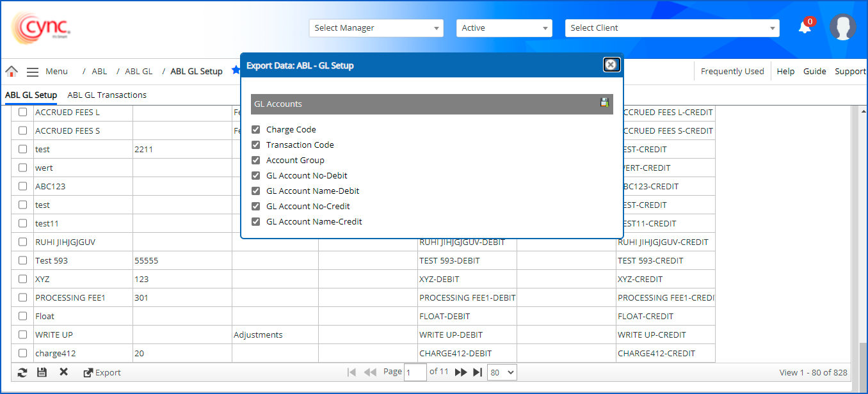The height and width of the screenshot is (394, 868).
Task: Open the Select Client dropdown
Action: pyautogui.click(x=671, y=28)
